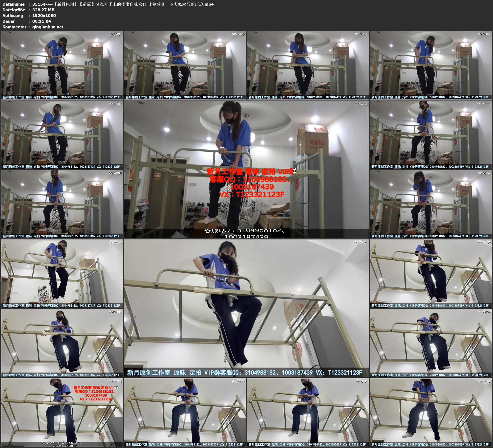The image size is (493, 448).
Task: Select the thumbnail marked 00:06:59
Action: coord(431,273)
